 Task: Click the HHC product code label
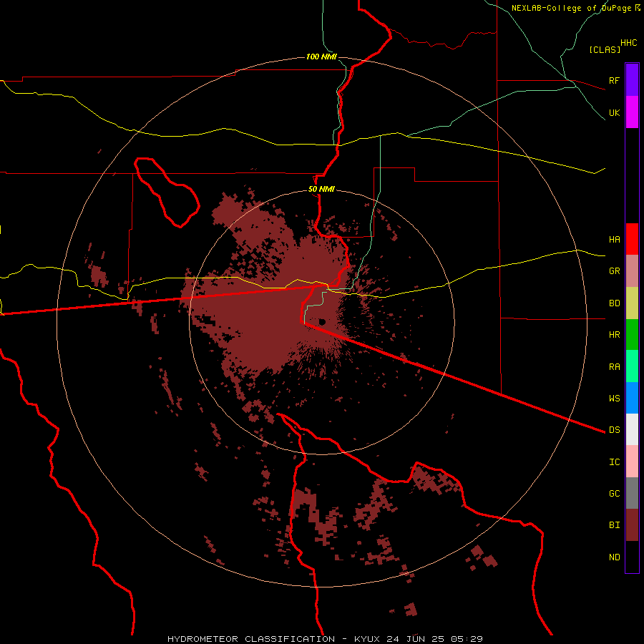628,43
